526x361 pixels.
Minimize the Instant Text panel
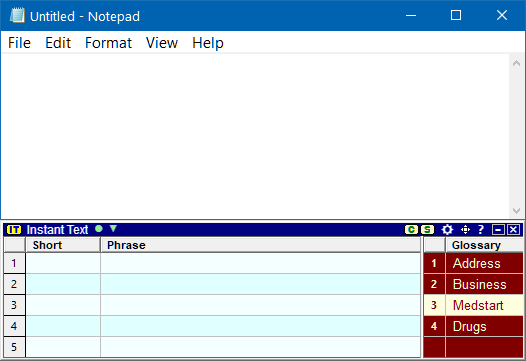pos(498,230)
